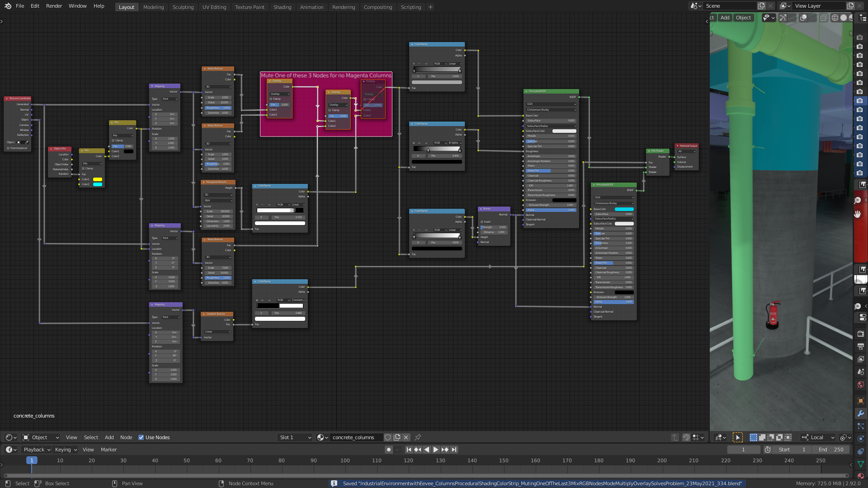Select the tweak cursor tool icon
The image size is (868, 488).
[738, 437]
